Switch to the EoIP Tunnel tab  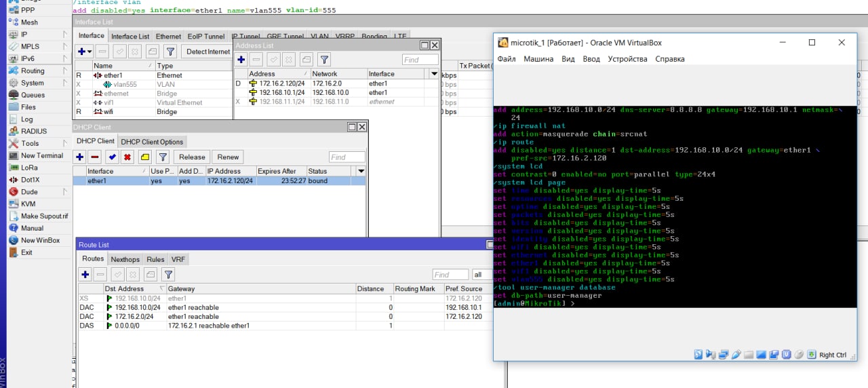tap(206, 37)
